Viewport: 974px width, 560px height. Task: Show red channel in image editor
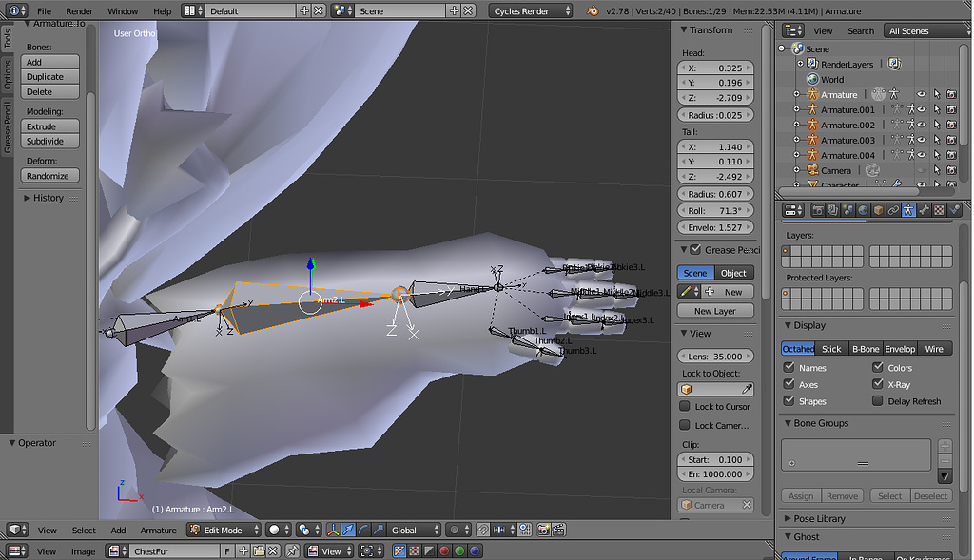444,551
